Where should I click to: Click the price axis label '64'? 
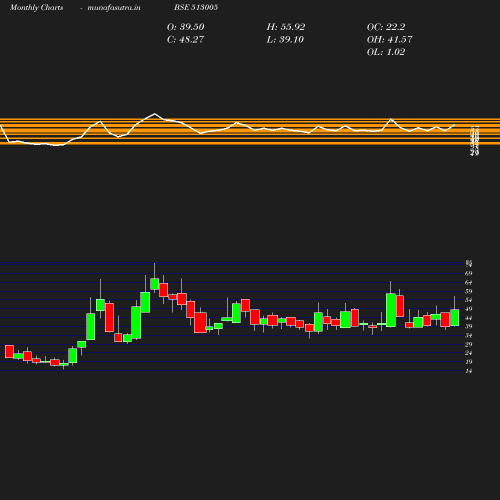coord(469,282)
